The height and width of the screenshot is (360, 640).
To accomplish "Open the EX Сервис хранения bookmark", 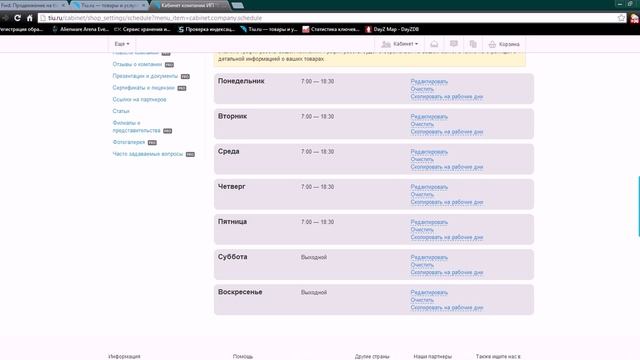I will (x=142, y=29).
